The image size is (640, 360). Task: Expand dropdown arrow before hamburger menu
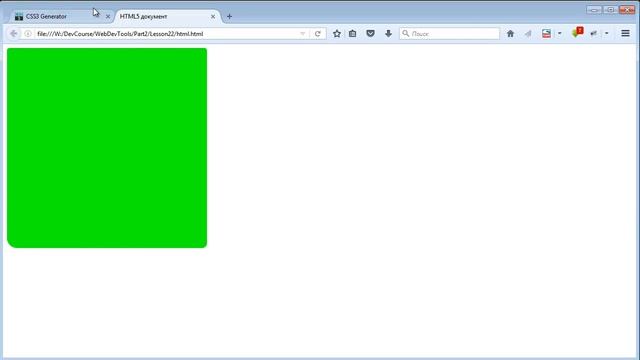[607, 34]
